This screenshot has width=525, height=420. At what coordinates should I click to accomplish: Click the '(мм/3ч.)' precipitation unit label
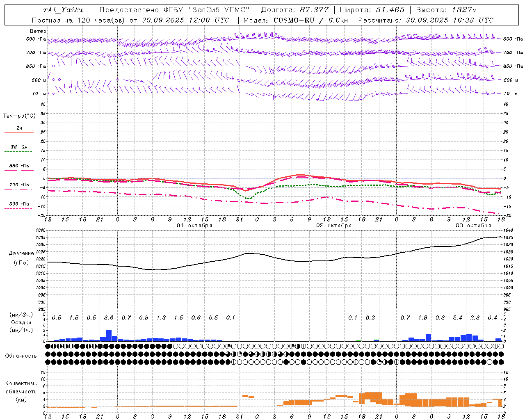[21, 315]
